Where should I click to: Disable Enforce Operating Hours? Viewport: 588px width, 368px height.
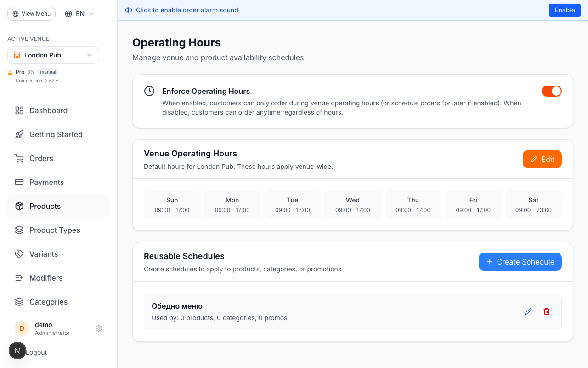pyautogui.click(x=551, y=91)
